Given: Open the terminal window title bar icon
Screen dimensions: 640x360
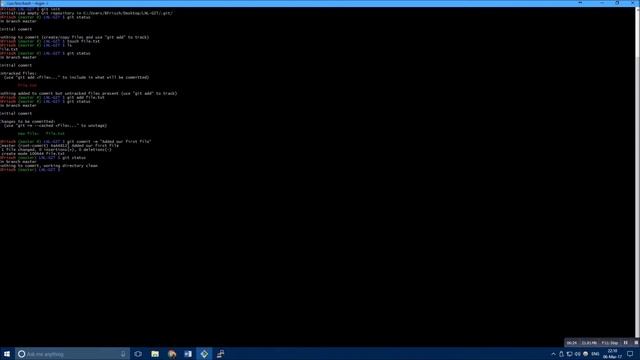Looking at the screenshot, I should 3,3.
